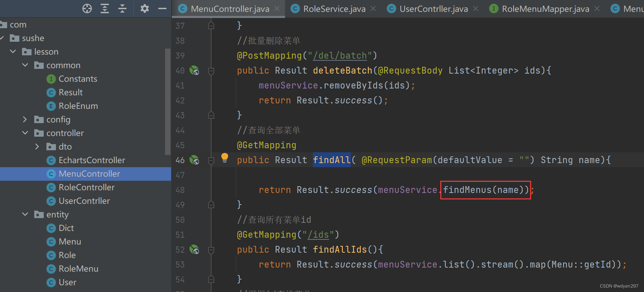Click the fold end marker at line 43
The height and width of the screenshot is (292, 644).
pos(211,115)
